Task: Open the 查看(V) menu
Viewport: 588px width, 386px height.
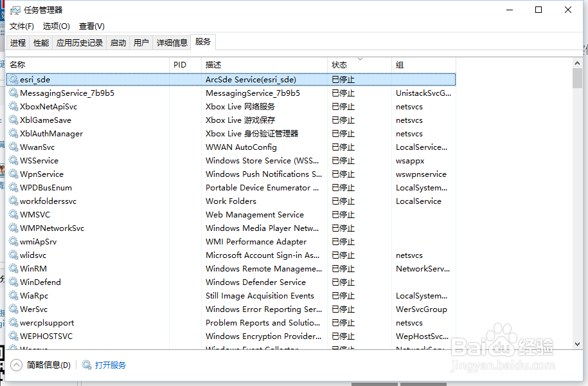Action: [92, 26]
